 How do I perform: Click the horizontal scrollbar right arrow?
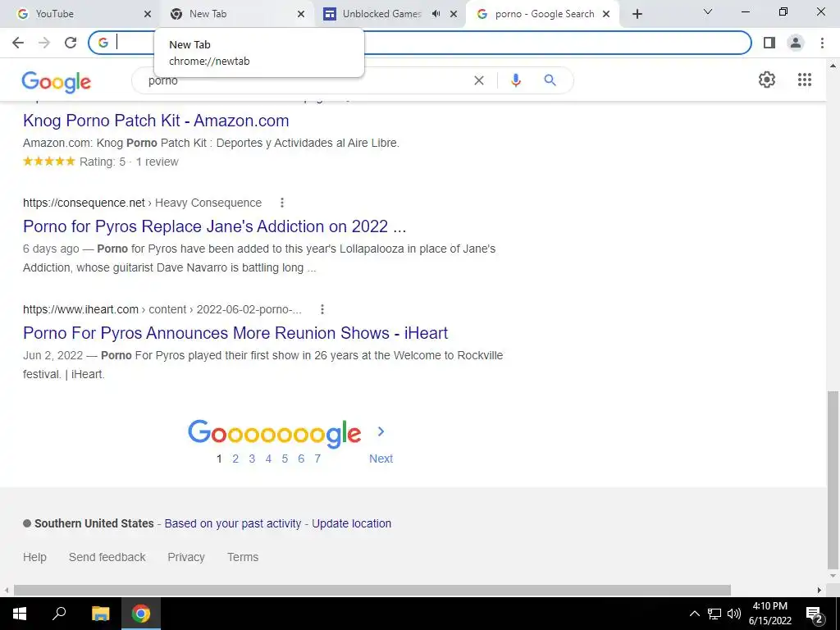(x=819, y=590)
